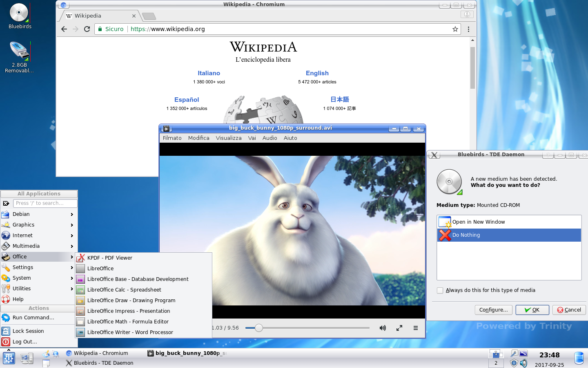Click the shield info tray icon
The image size is (588, 368).
click(x=514, y=363)
